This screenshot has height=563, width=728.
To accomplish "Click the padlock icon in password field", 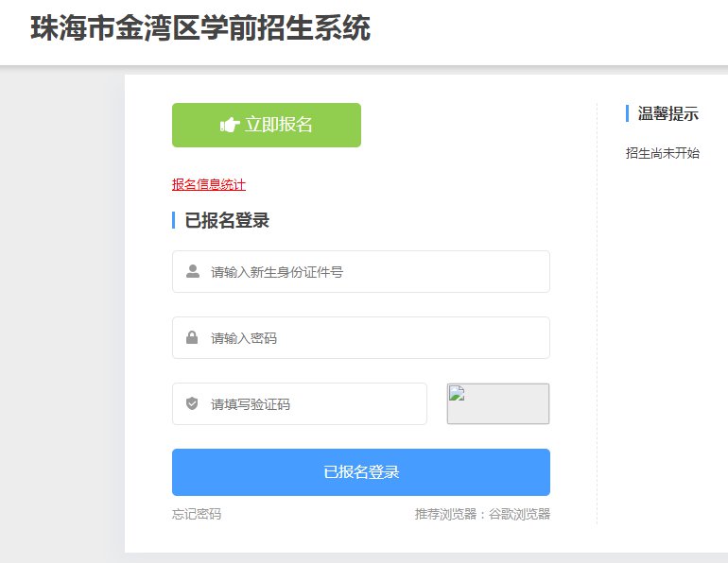I will coord(192,338).
